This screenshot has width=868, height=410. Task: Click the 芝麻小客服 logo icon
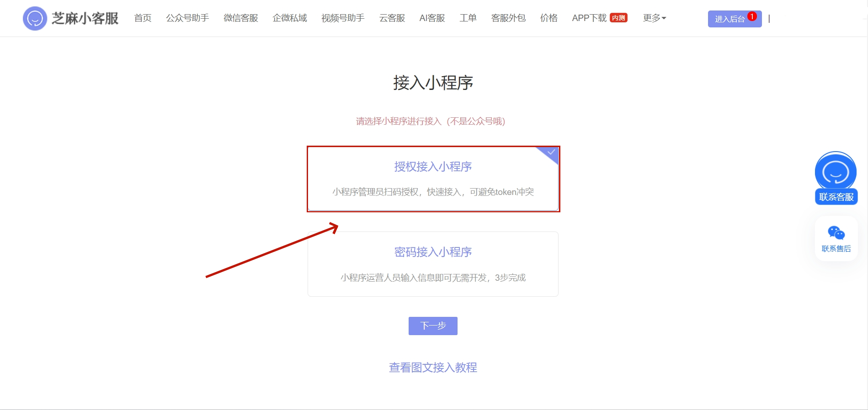[x=35, y=18]
